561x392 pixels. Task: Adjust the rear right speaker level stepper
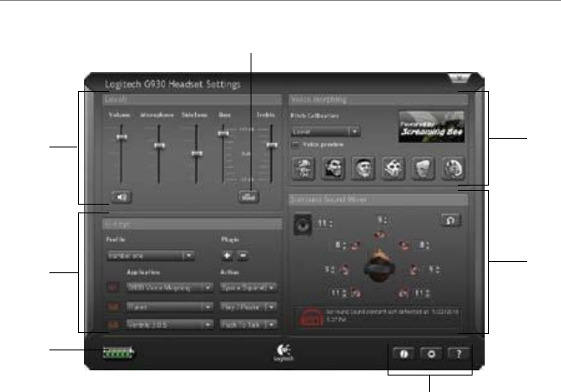(x=427, y=293)
